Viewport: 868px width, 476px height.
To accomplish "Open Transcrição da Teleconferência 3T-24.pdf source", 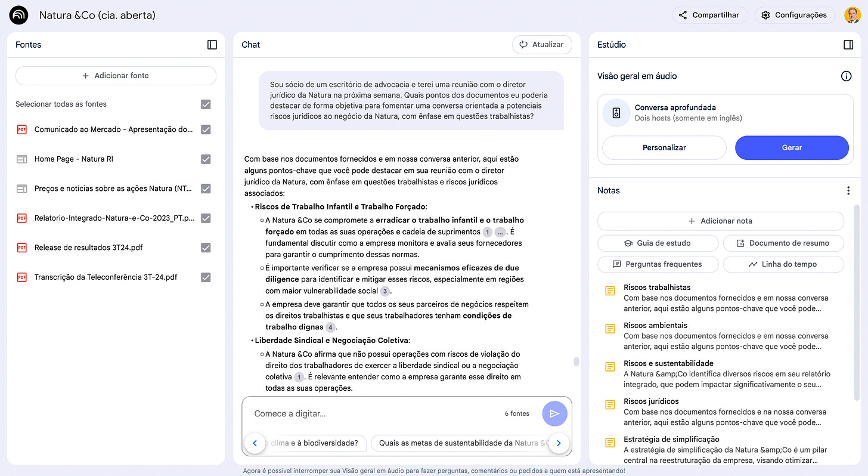I will pyautogui.click(x=106, y=277).
